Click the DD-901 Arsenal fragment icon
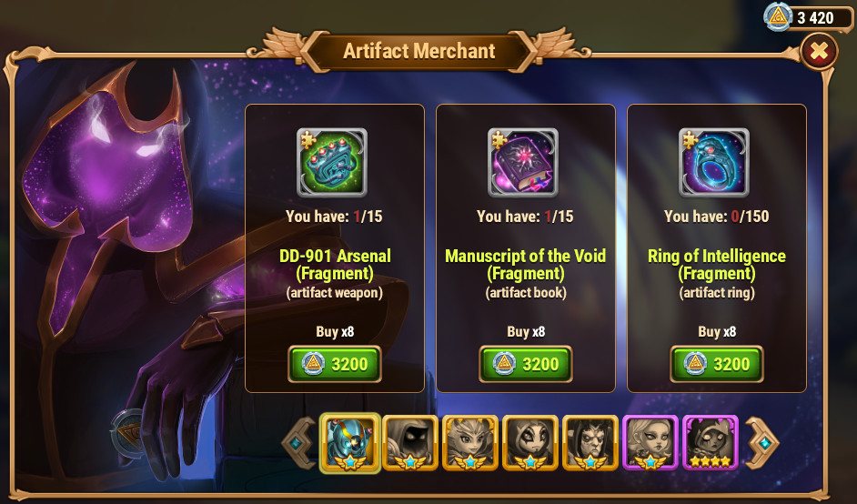Image resolution: width=857 pixels, height=504 pixels. pyautogui.click(x=332, y=162)
